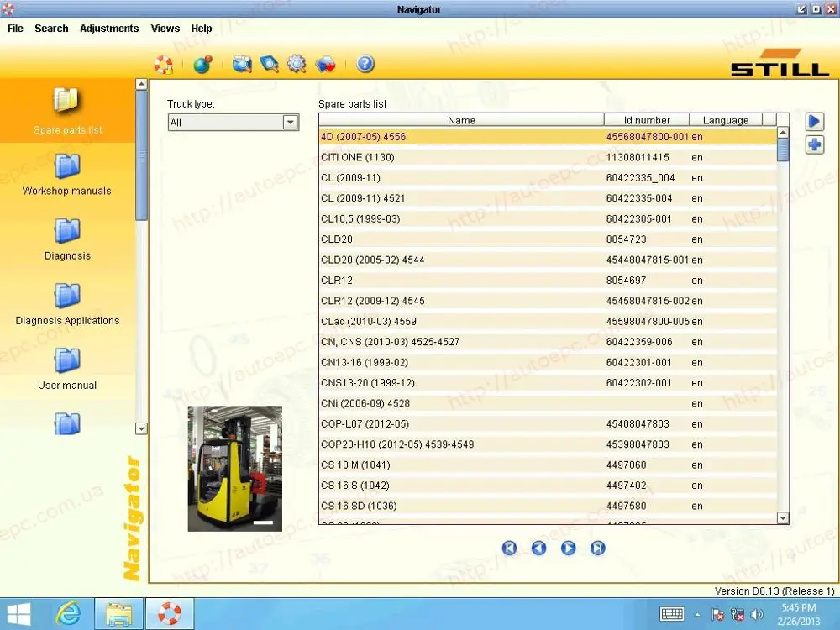The height and width of the screenshot is (630, 840).
Task: Go to the first page of the list
Action: point(510,548)
